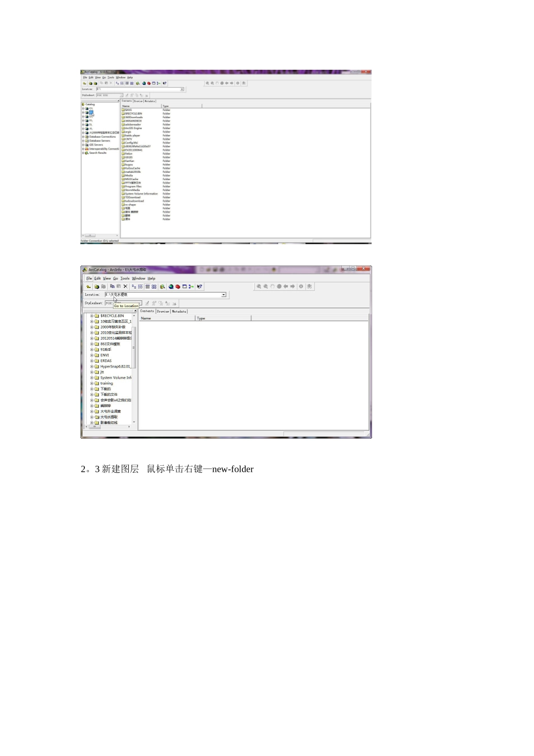
Task: Click Name column header in lower window
Action: tap(167, 318)
